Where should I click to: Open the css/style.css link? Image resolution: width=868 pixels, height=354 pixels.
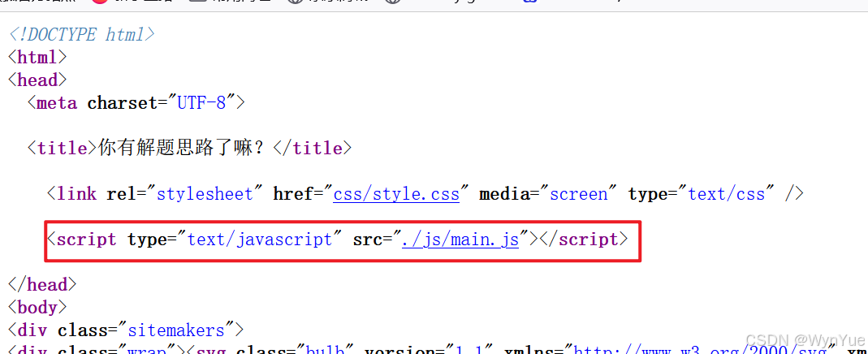point(396,194)
